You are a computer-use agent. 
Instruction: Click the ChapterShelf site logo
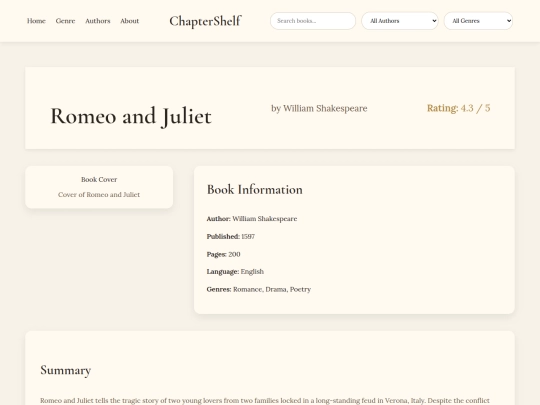(x=205, y=21)
